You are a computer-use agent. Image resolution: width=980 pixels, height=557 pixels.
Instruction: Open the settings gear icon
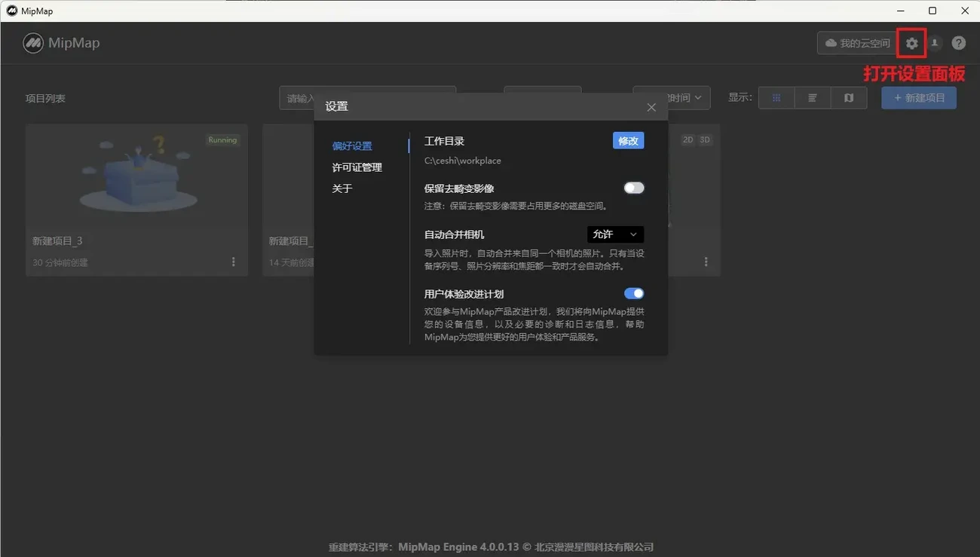pyautogui.click(x=912, y=44)
